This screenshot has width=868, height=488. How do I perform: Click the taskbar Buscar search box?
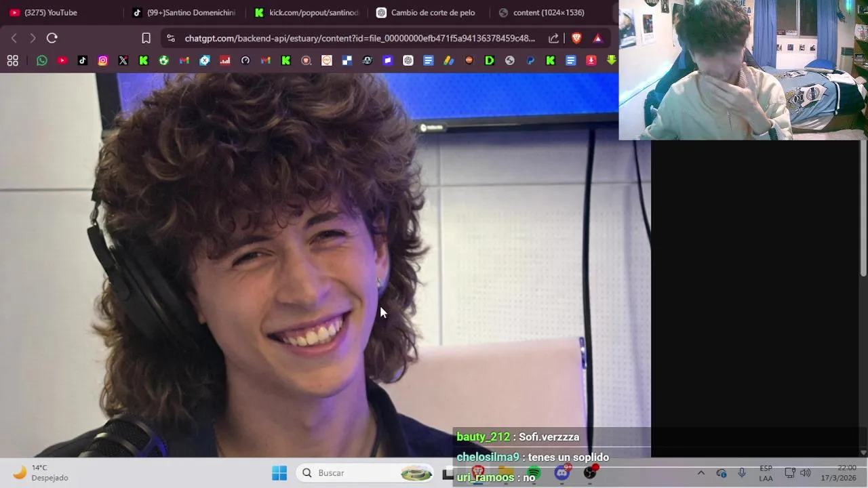[x=365, y=472]
